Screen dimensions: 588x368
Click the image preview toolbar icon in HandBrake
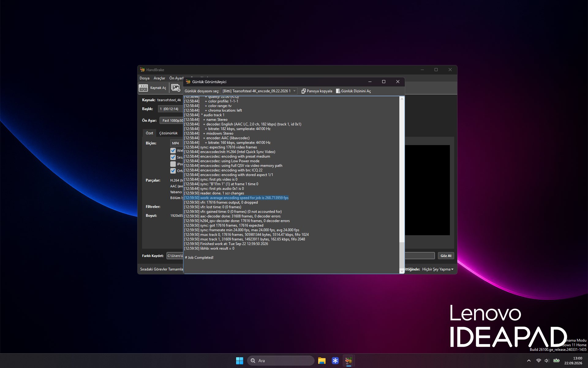[175, 88]
